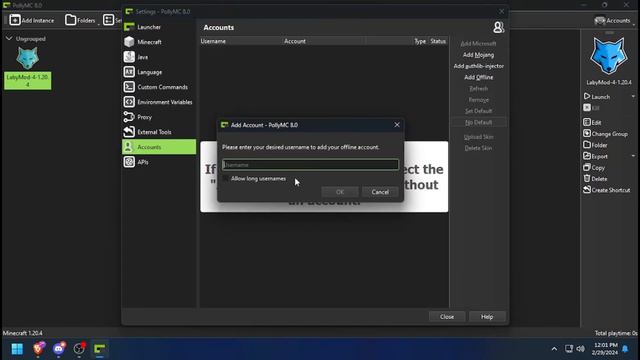Click Add authlib-injector button
This screenshot has height=360, width=640.
(478, 66)
